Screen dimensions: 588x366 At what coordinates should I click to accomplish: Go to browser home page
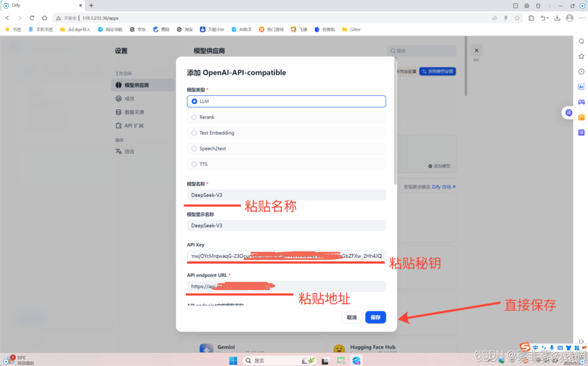[45, 18]
